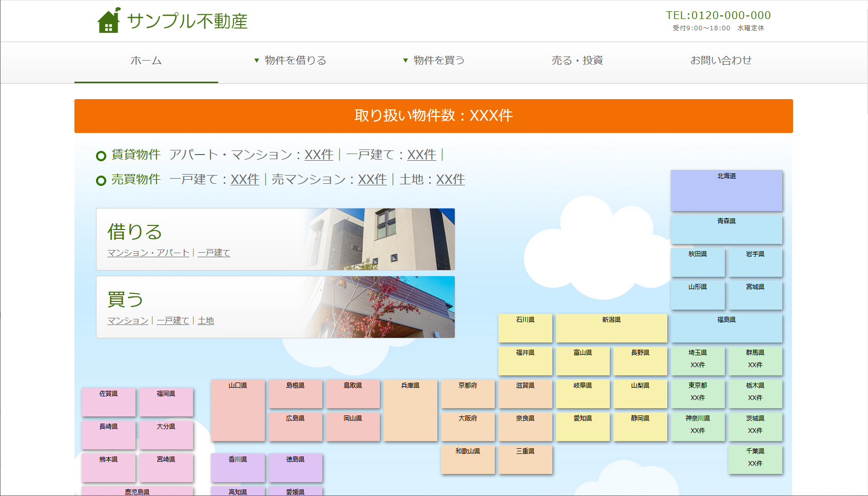Click マンション・アパート link under 借りる
This screenshot has height=496, width=868.
148,253
